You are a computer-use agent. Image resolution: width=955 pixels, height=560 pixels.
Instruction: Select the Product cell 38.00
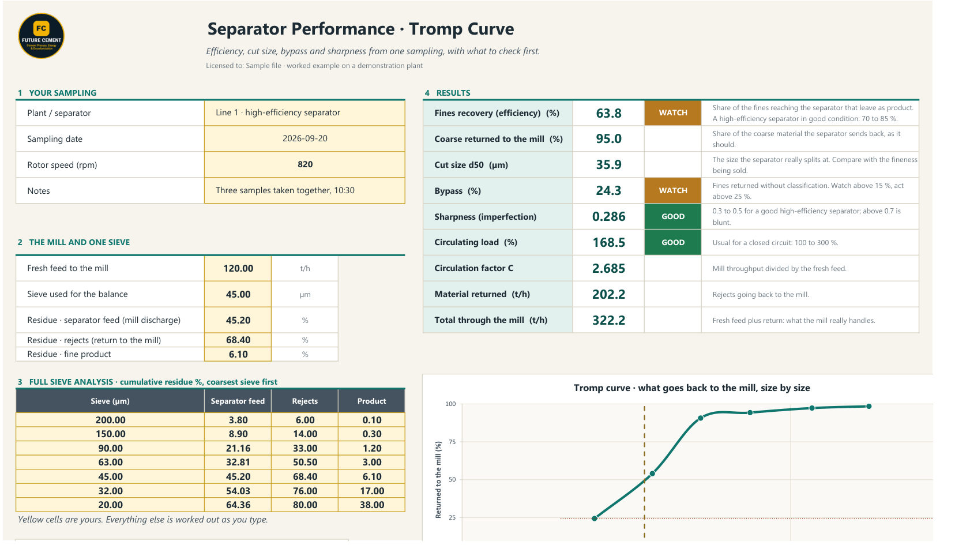click(371, 505)
